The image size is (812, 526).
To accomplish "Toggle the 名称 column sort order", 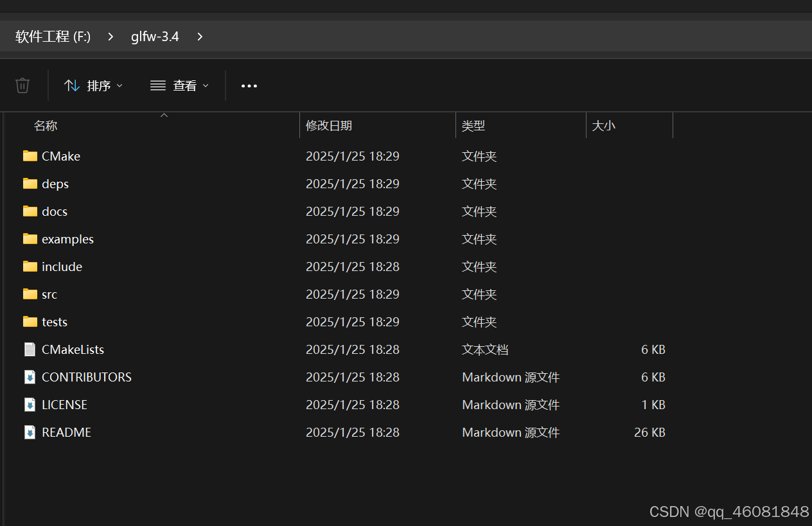I will 46,125.
